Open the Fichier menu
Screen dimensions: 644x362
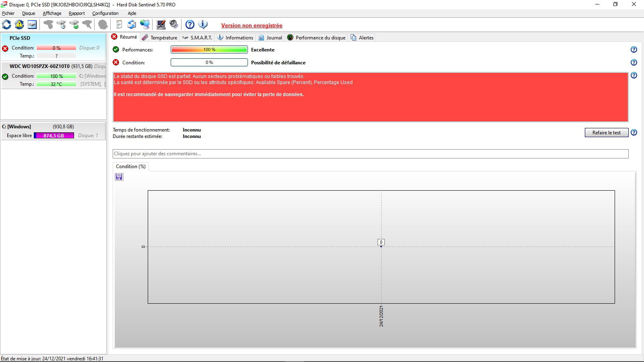click(8, 13)
